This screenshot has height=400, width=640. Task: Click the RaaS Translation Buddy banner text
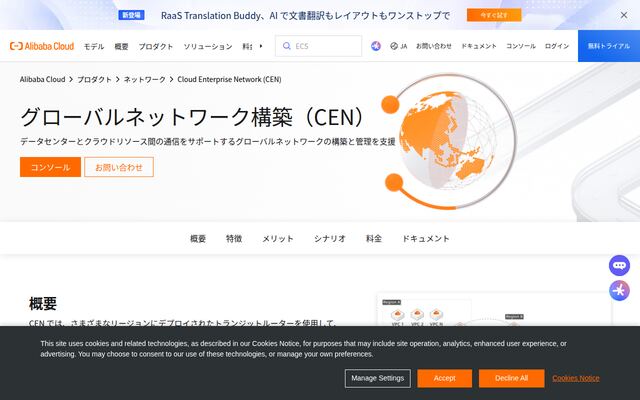305,16
